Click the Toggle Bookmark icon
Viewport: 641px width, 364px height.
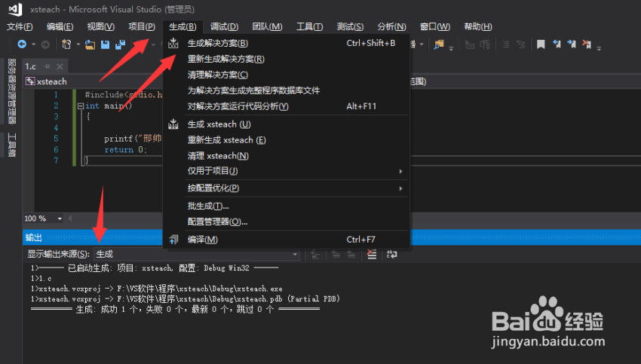coord(541,44)
